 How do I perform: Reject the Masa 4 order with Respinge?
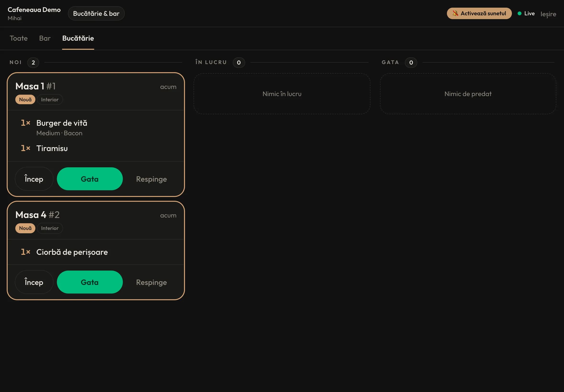point(152,282)
